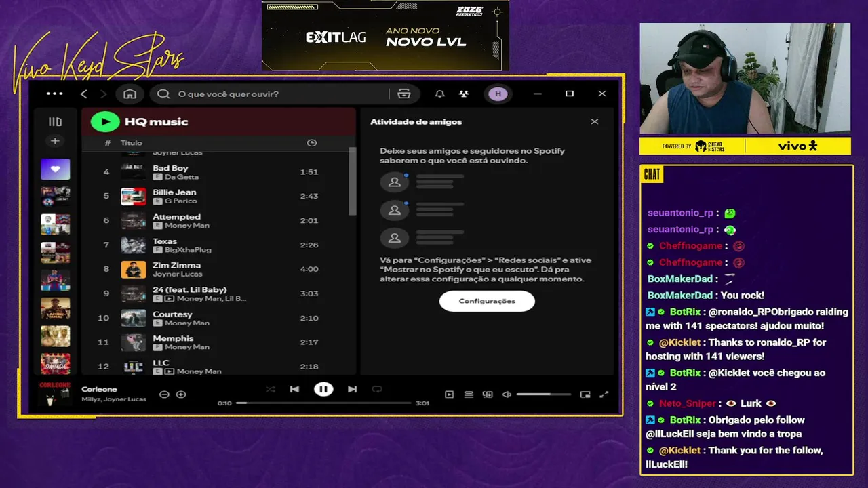Viewport: 868px width, 488px height.
Task: Select the song 'Bad Boy'
Action: pos(170,168)
